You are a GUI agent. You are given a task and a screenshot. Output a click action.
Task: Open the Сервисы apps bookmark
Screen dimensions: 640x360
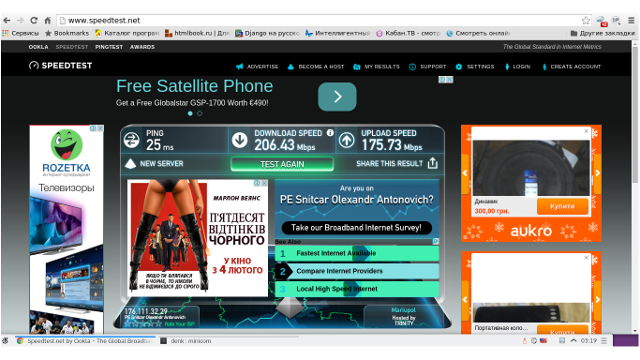tap(20, 33)
